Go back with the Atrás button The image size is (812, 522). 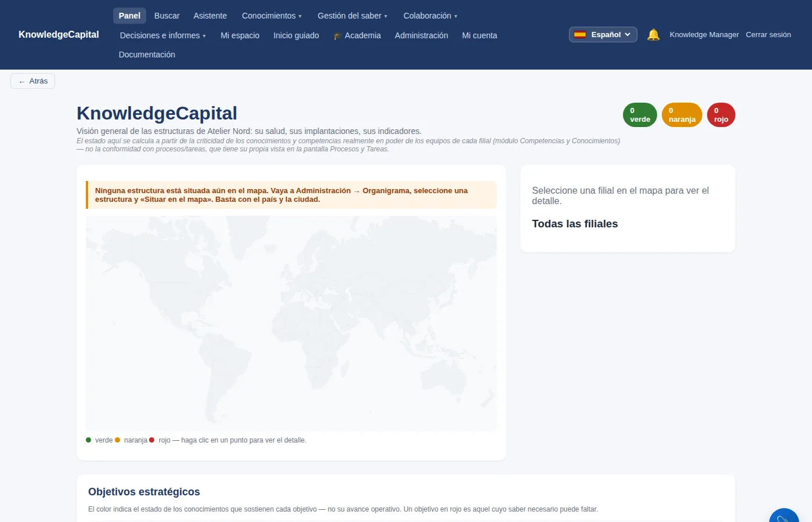point(32,81)
